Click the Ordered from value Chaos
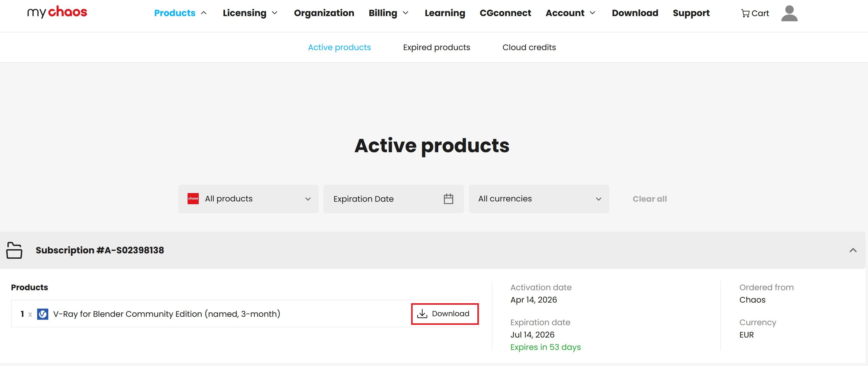868x366 pixels. click(x=752, y=300)
